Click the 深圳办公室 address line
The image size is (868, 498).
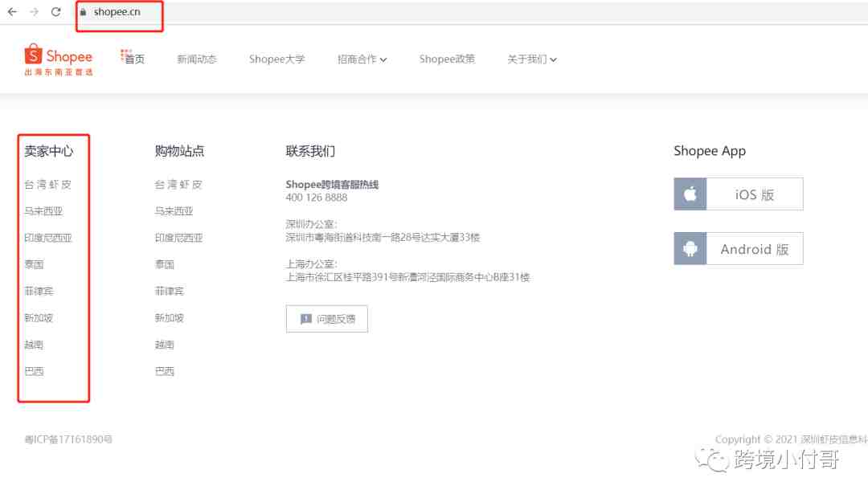383,238
